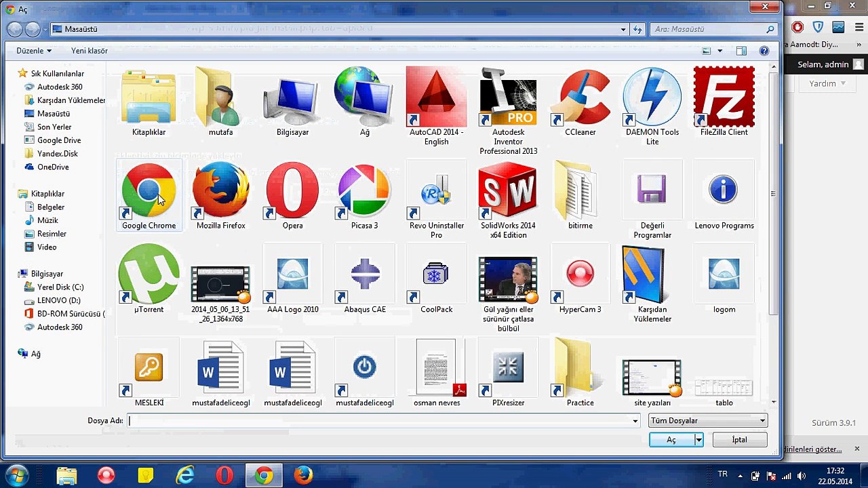The height and width of the screenshot is (488, 868).
Task: Select the PIXresizer shortcut
Action: point(508,373)
